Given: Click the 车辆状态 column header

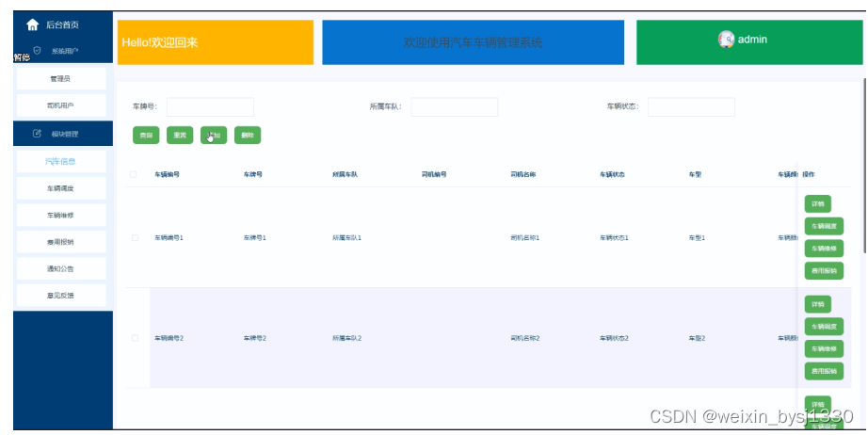Looking at the screenshot, I should [x=612, y=174].
